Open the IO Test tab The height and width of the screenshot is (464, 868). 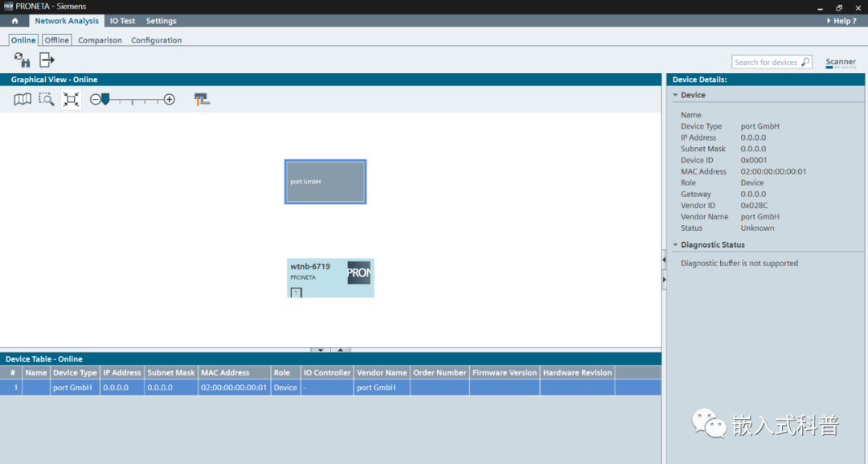coord(122,21)
